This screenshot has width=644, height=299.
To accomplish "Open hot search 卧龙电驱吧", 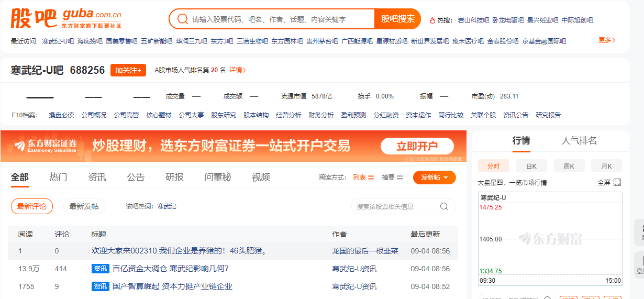I will [508, 20].
